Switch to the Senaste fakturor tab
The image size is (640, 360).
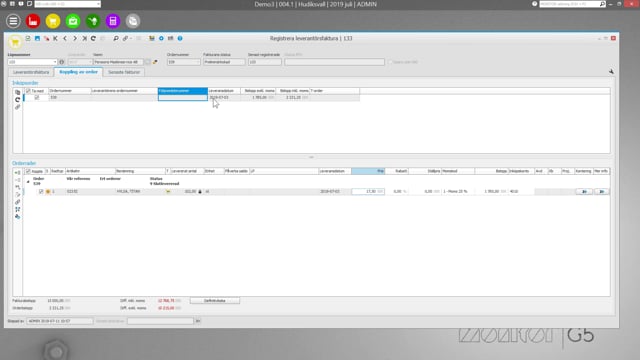(124, 72)
